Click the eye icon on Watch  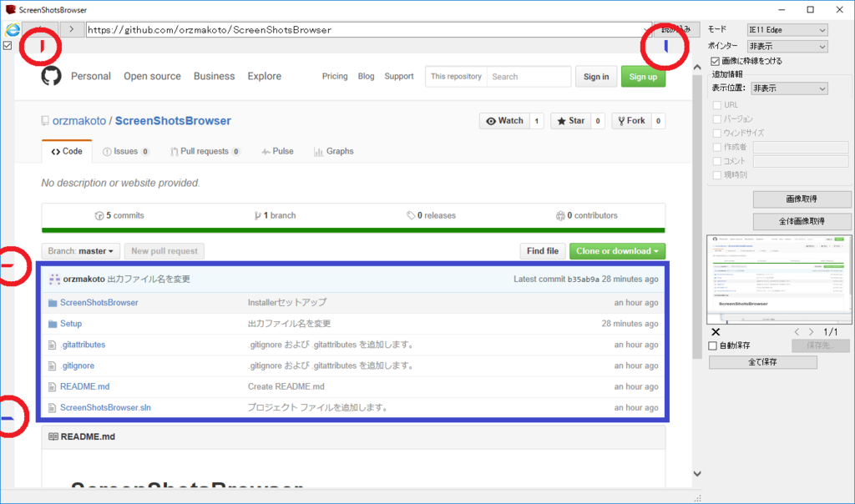(x=491, y=121)
